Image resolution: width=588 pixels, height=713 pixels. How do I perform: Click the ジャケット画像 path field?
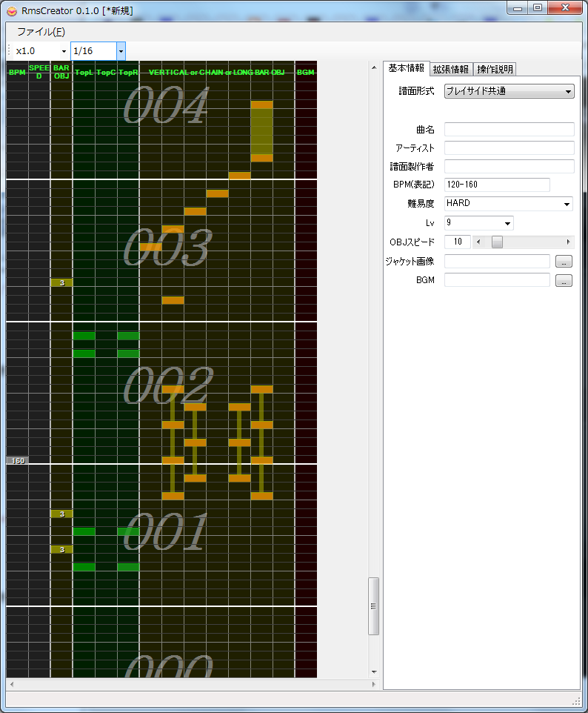497,261
